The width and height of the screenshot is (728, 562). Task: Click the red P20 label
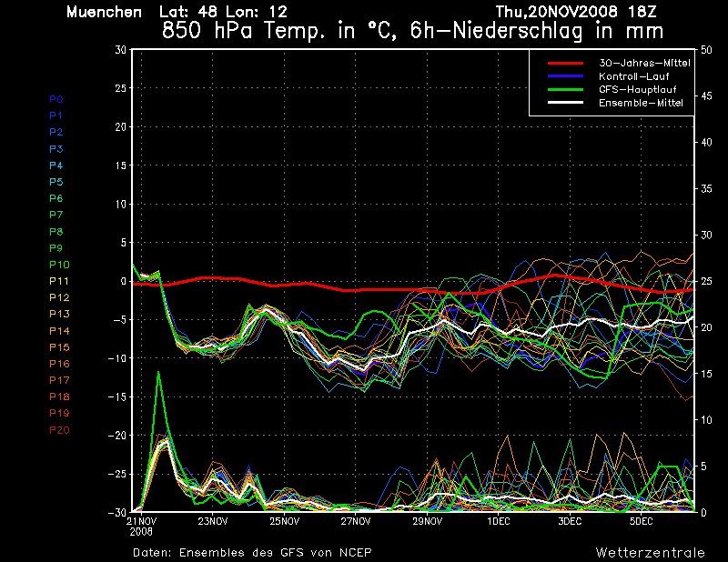(59, 430)
